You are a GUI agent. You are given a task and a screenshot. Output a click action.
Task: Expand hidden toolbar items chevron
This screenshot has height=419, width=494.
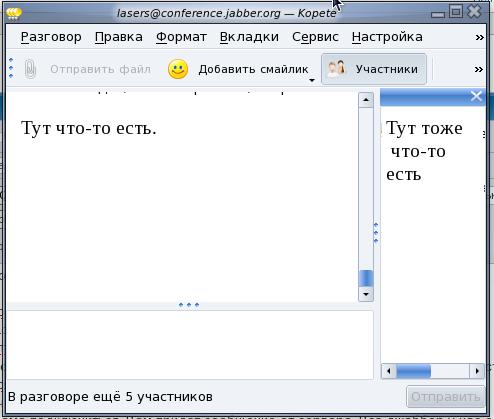point(479,69)
